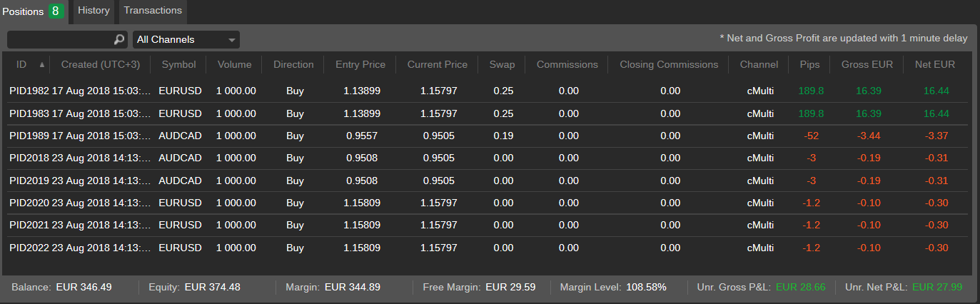
Task: Sort by the Pips column header
Action: 810,64
